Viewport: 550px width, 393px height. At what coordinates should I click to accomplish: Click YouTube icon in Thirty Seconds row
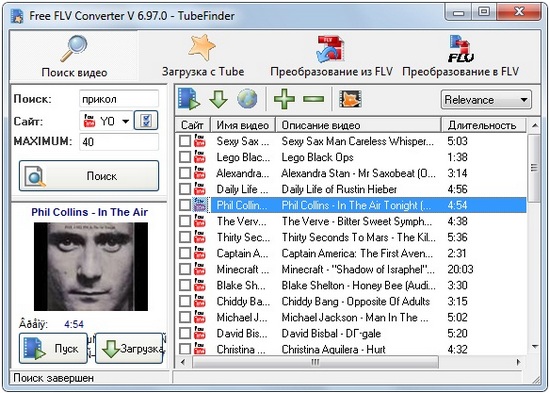[200, 237]
